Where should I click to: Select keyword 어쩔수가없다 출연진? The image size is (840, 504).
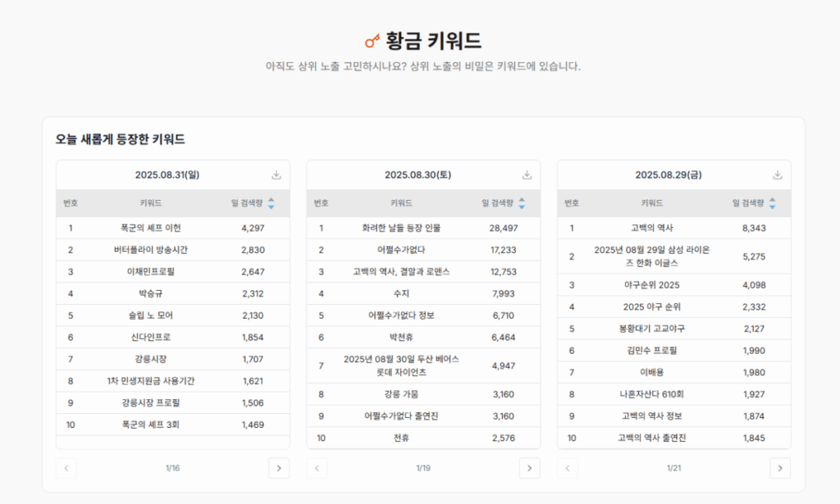tap(401, 416)
